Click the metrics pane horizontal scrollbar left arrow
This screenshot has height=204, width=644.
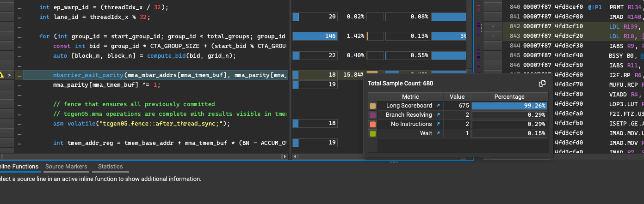pyautogui.click(x=295, y=157)
